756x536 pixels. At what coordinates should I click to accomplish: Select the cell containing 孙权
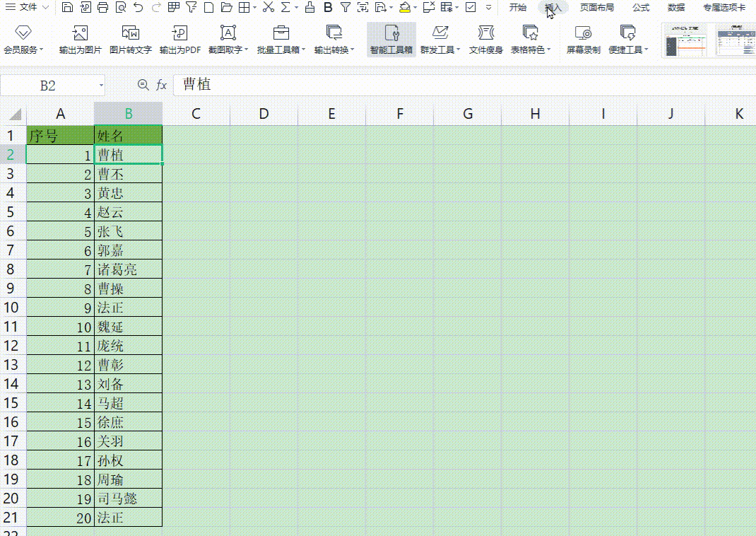click(x=129, y=460)
